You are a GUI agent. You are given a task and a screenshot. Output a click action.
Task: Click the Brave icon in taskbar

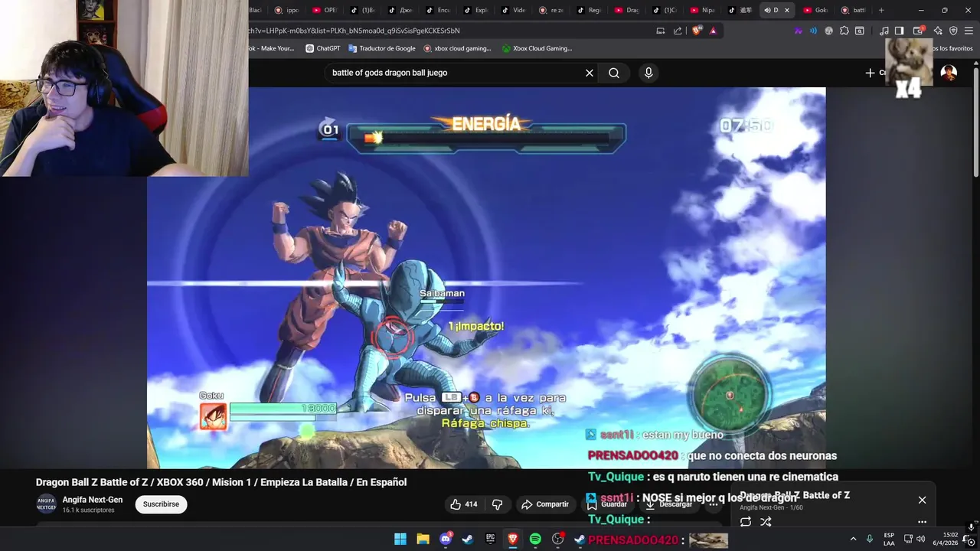pos(513,540)
